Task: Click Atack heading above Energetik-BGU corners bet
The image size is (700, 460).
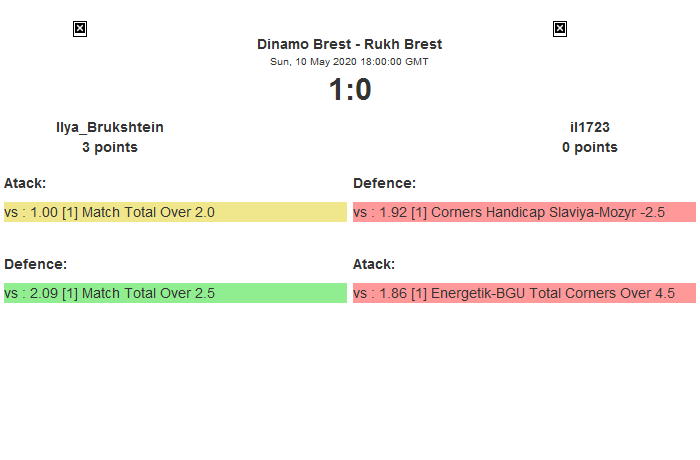Action: 374,264
